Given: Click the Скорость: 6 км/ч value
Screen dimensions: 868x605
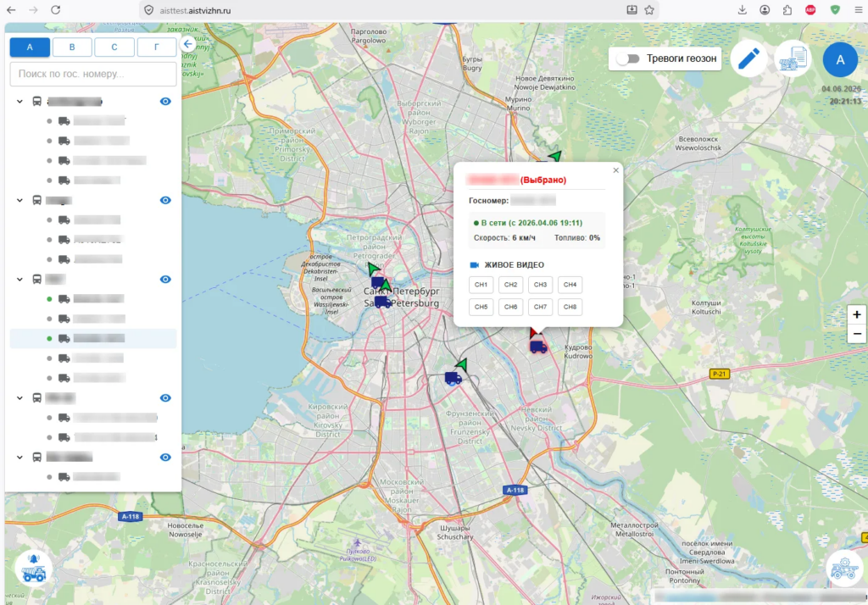Looking at the screenshot, I should point(504,238).
